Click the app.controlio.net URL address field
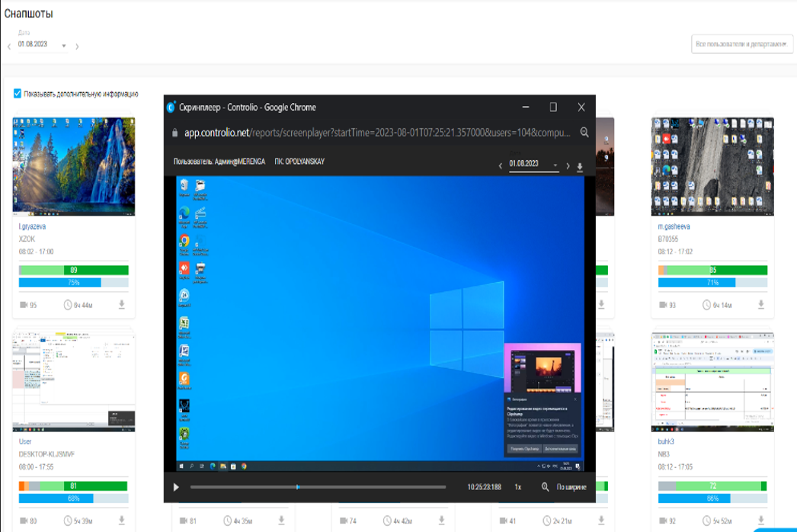This screenshot has width=797, height=532. (x=377, y=133)
